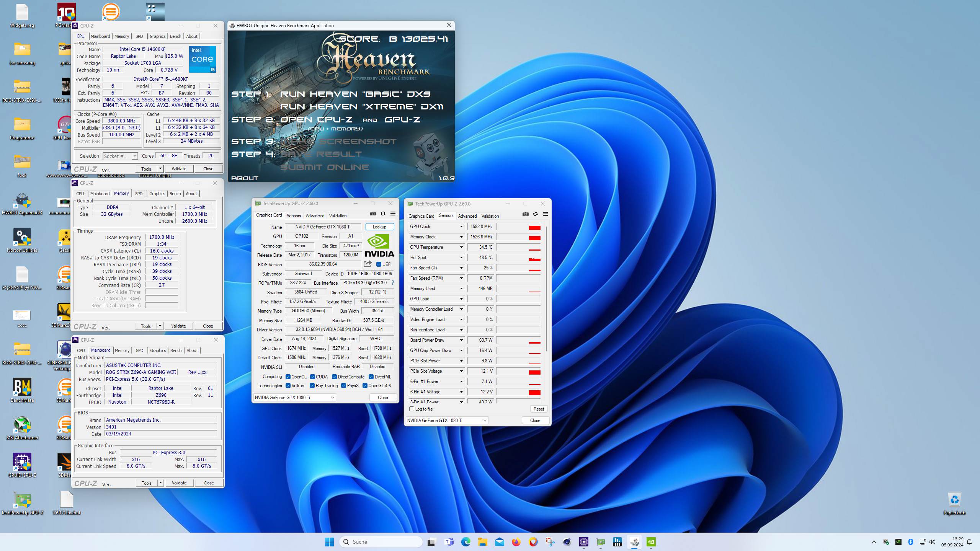Click BIOS export share icon next to UEFI
Viewport: 980px width, 551px height.
[367, 264]
